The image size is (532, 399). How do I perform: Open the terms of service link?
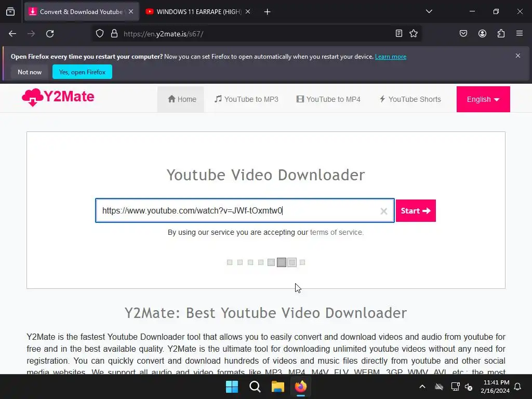[336, 232]
